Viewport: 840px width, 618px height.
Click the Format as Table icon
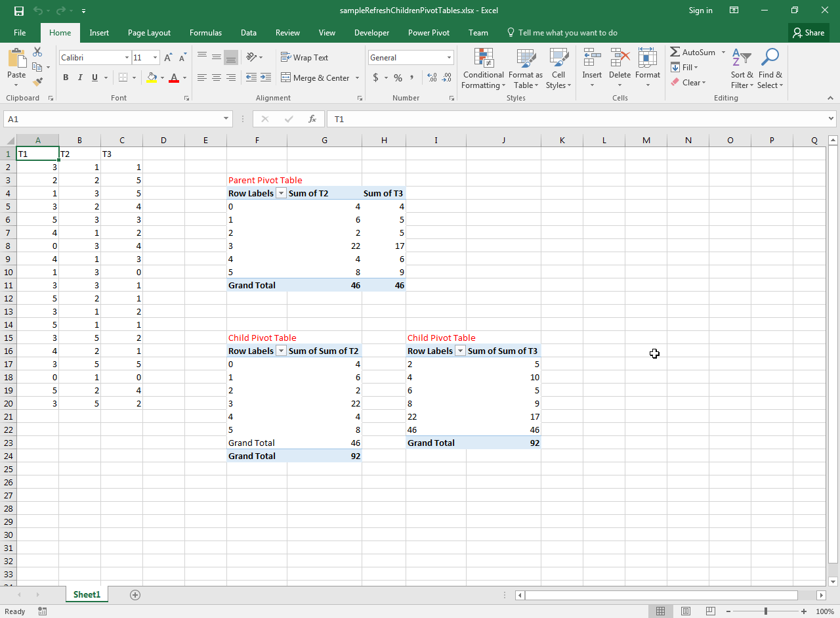click(525, 68)
